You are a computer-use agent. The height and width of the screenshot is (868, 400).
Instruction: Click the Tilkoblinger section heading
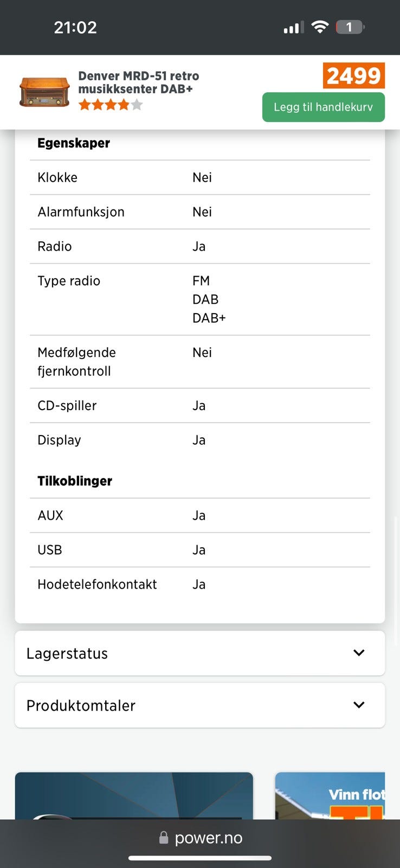(x=75, y=481)
